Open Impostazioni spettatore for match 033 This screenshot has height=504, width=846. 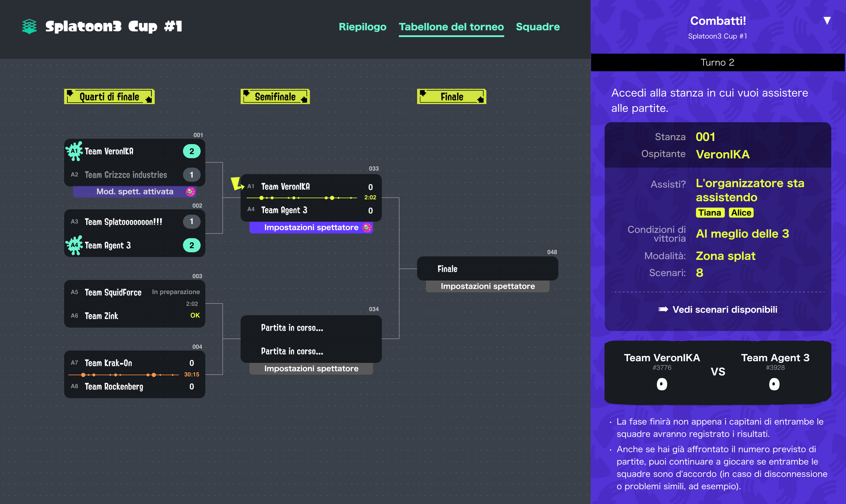tap(311, 228)
